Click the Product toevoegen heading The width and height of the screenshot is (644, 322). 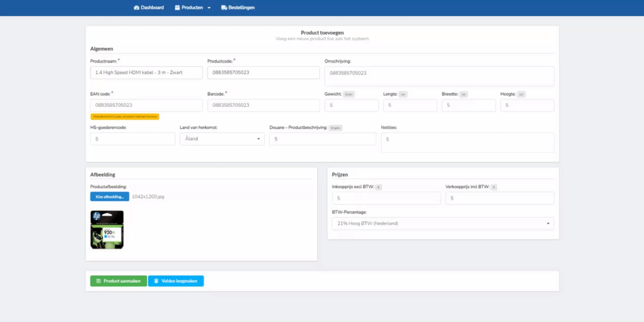(323, 32)
